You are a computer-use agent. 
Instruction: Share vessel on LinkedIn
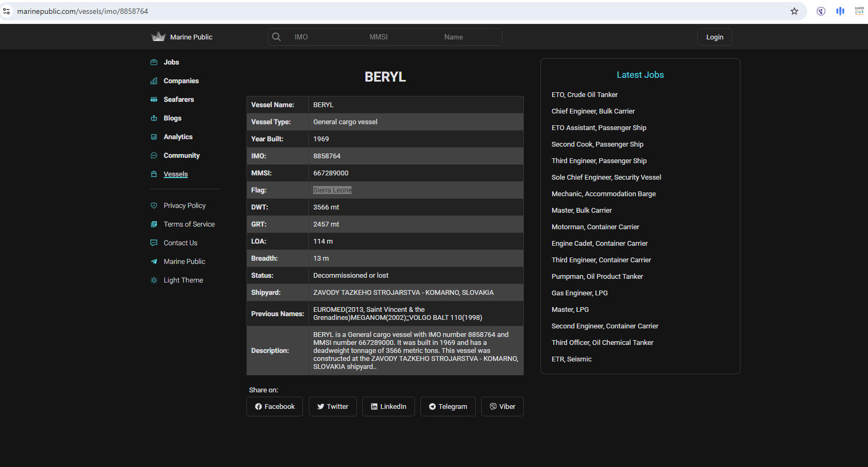(x=388, y=407)
